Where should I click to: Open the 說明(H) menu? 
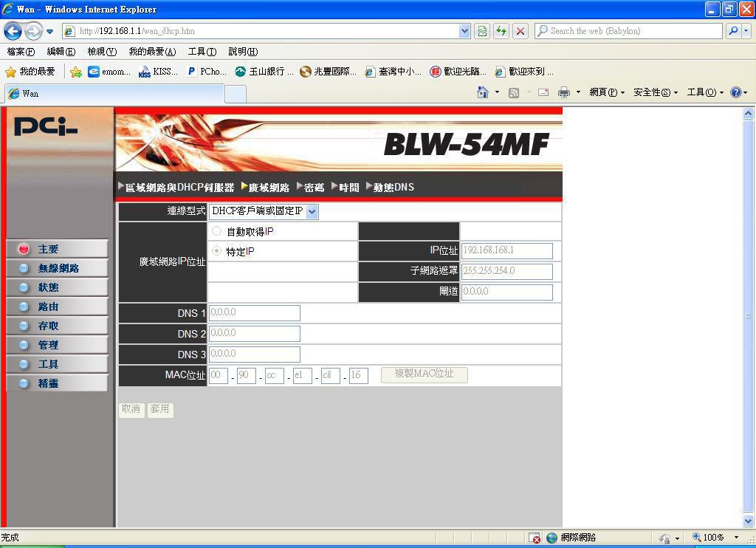[243, 52]
